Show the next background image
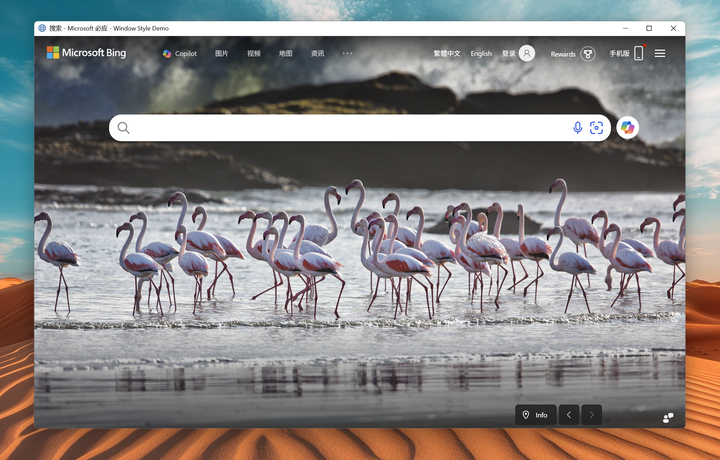 592,415
